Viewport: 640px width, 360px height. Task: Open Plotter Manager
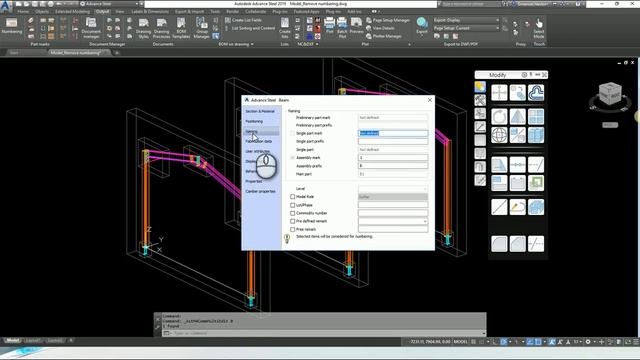coord(384,36)
